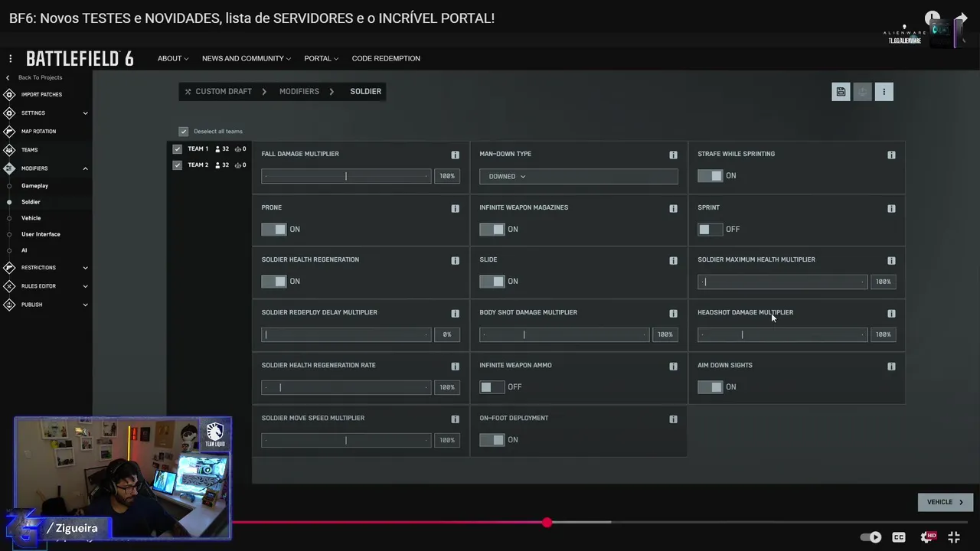Toggle closed captions on the video
This screenshot has width=980, height=551.
pos(899,537)
